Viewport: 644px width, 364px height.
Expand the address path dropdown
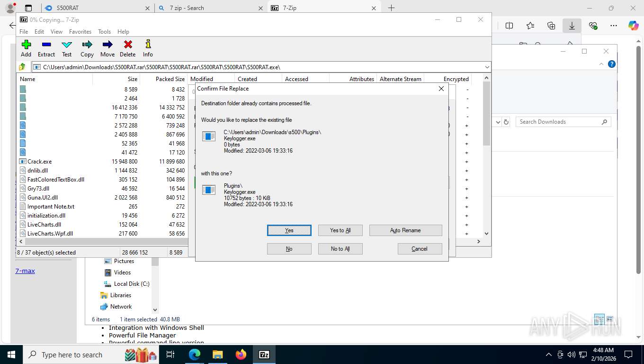(x=487, y=67)
